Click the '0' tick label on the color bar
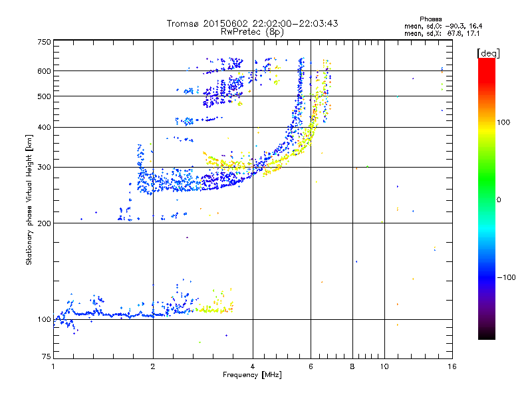This screenshot has height=399, width=532. point(499,200)
